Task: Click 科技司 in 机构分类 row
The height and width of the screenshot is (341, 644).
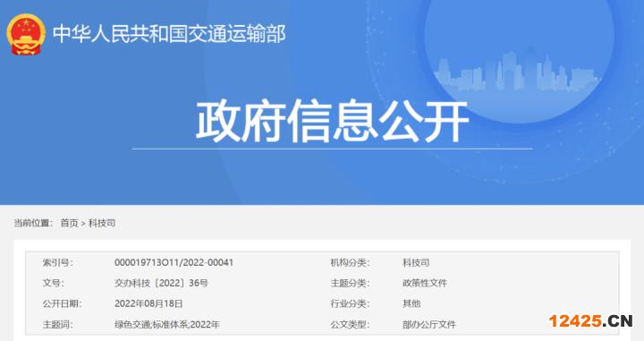Action: coord(416,262)
